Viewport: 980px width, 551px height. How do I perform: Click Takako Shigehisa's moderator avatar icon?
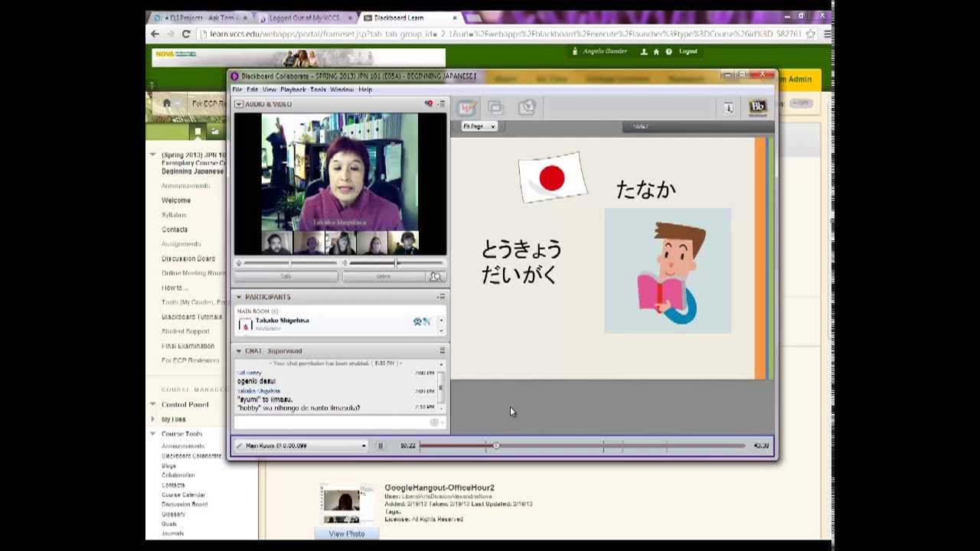[246, 325]
